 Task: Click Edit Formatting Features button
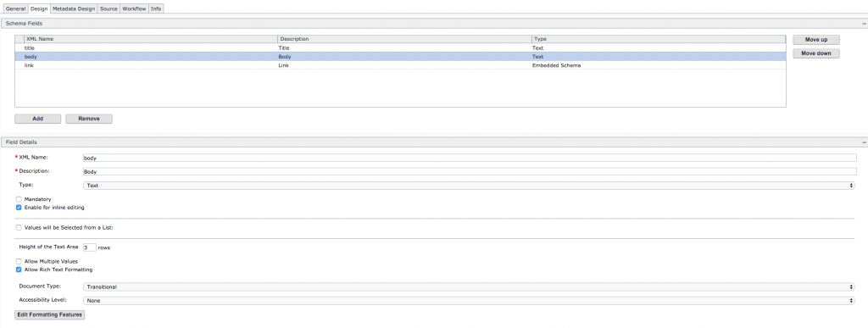tap(50, 314)
